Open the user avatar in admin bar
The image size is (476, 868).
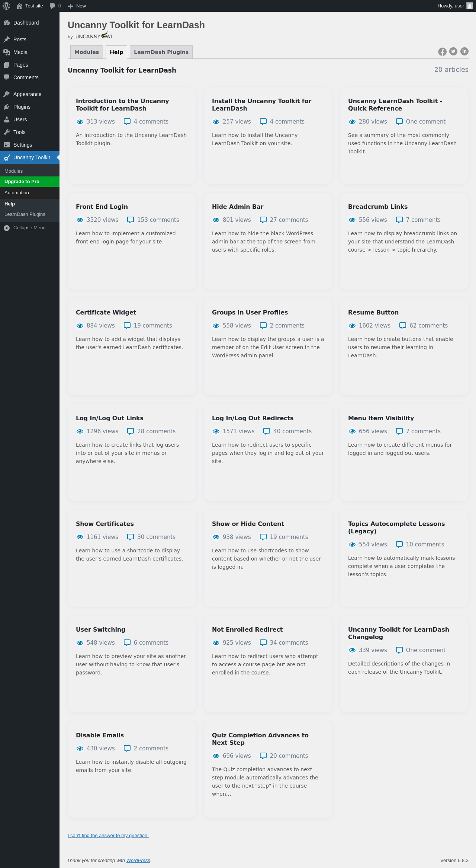tap(470, 6)
